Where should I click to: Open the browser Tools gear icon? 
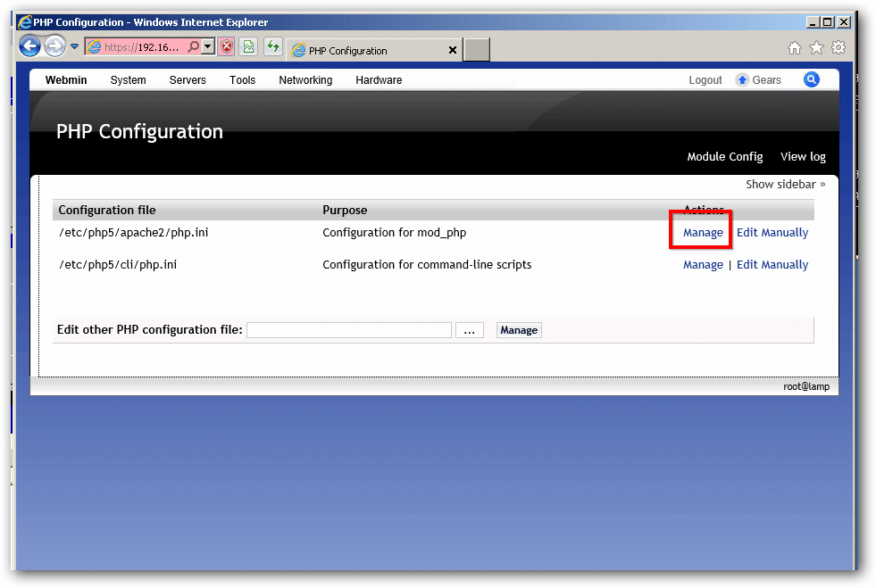point(838,48)
